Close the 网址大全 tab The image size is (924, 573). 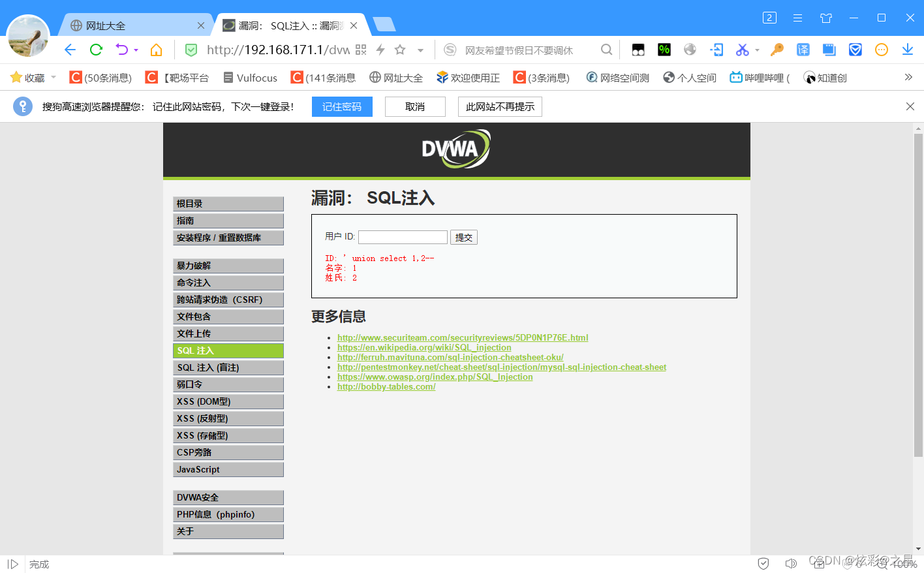coord(201,25)
